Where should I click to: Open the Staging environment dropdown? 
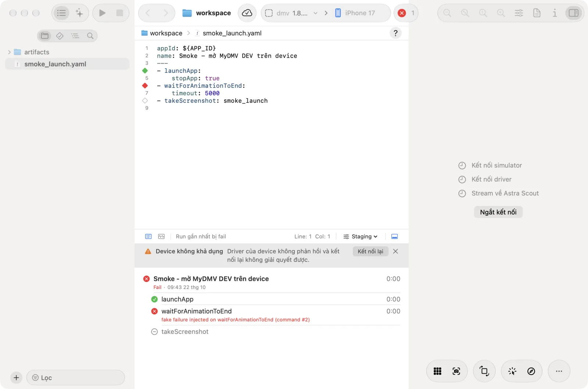point(360,236)
